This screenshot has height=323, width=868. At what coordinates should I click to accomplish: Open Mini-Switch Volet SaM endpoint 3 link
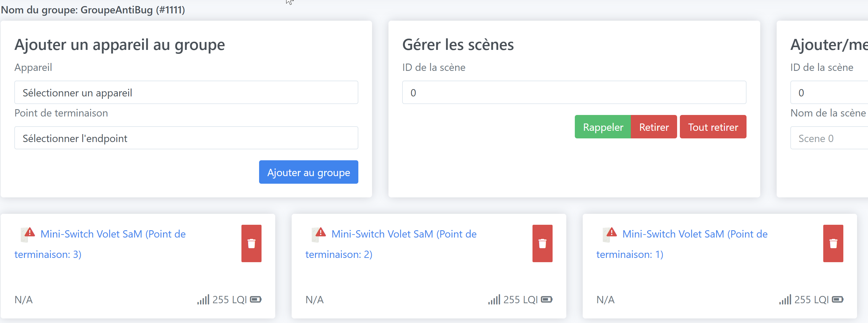click(x=100, y=244)
